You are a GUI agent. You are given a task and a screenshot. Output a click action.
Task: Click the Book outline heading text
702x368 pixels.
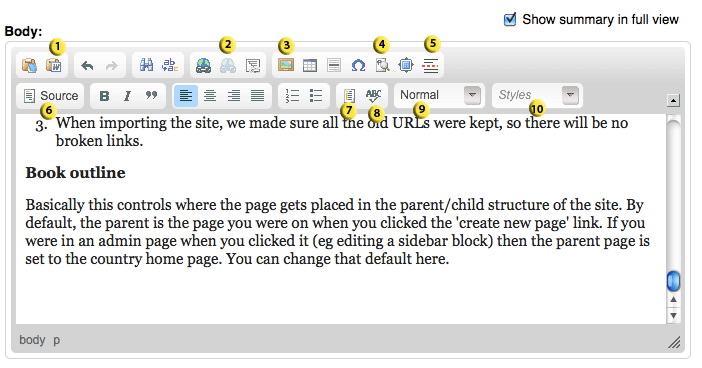(75, 173)
